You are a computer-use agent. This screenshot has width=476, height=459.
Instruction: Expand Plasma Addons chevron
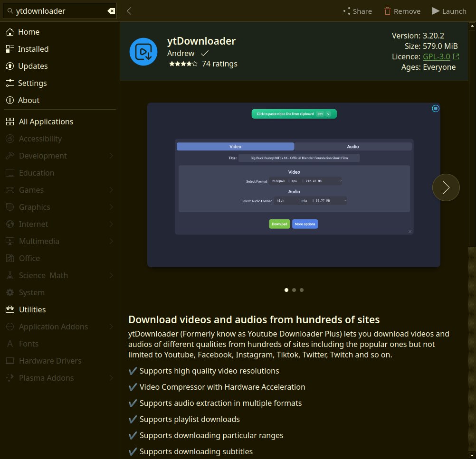[x=111, y=378]
